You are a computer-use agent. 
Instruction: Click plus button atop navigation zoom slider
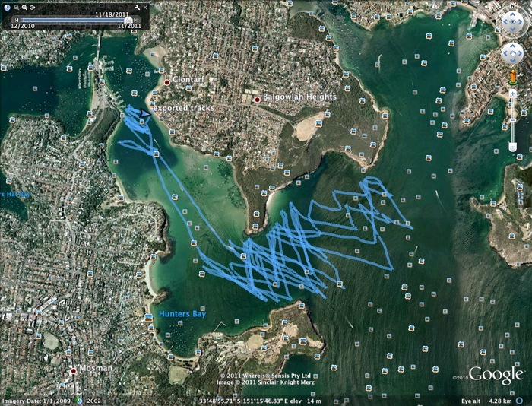[x=512, y=93]
